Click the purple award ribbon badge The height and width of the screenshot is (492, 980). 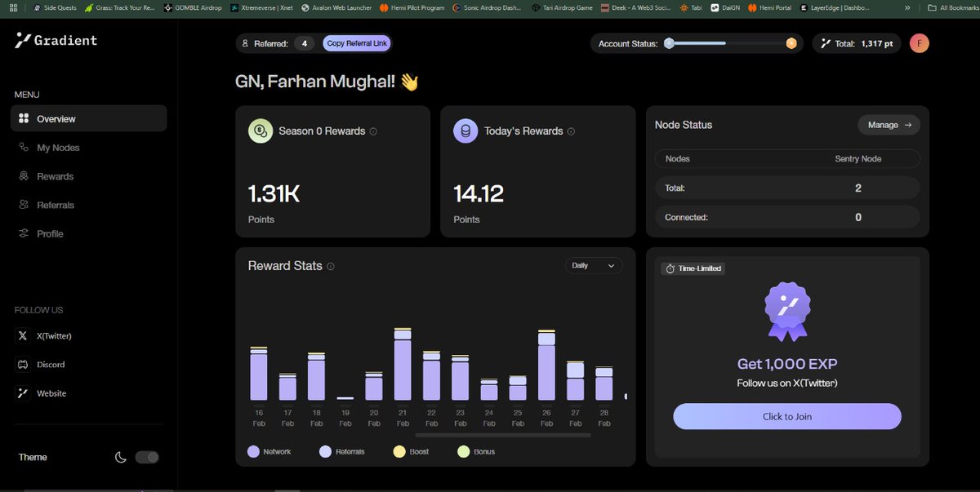pyautogui.click(x=787, y=312)
